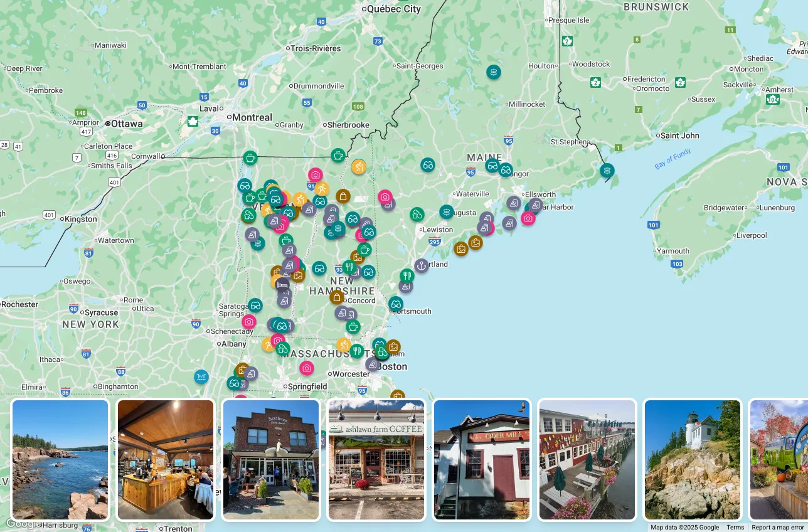
Task: Click the bed lodging marker in Vermont
Action: click(x=282, y=285)
